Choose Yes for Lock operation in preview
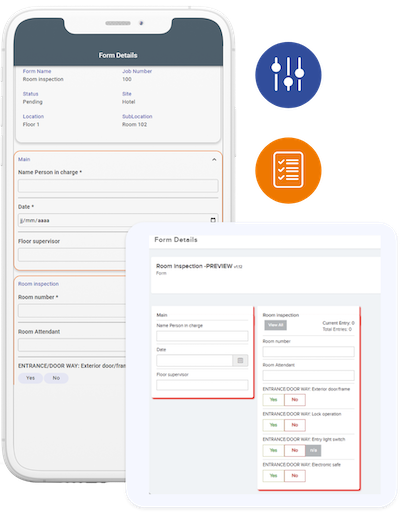 (273, 425)
